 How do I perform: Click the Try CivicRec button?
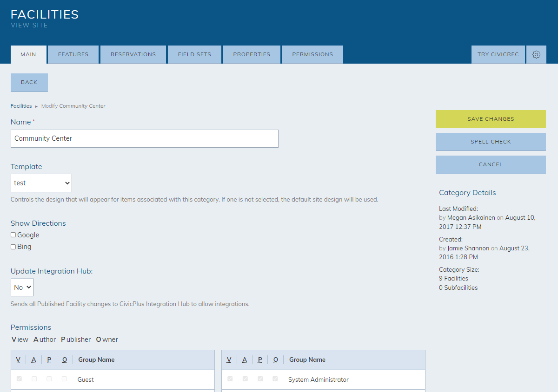(498, 54)
